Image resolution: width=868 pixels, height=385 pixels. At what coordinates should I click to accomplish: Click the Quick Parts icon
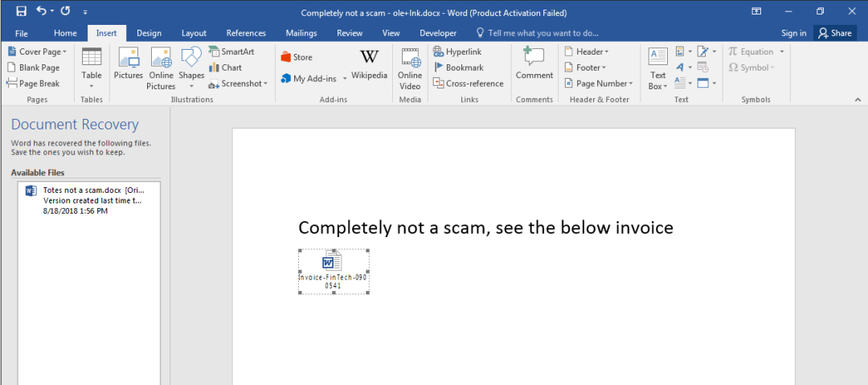point(681,51)
